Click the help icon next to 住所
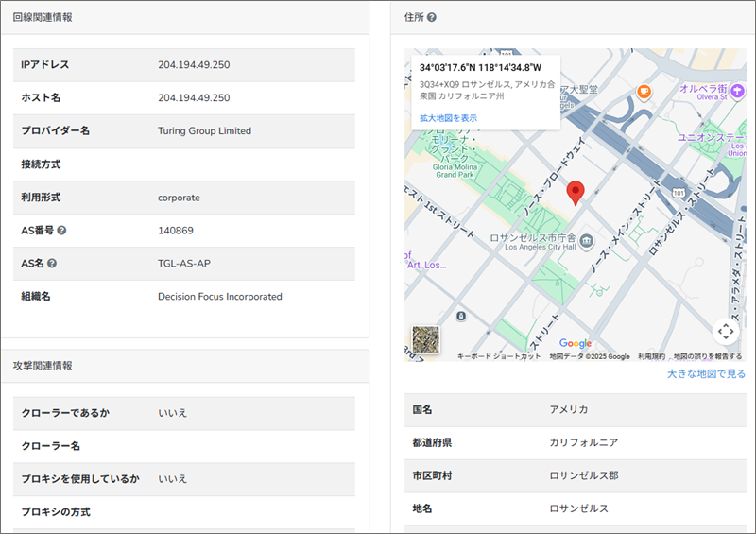 (432, 18)
